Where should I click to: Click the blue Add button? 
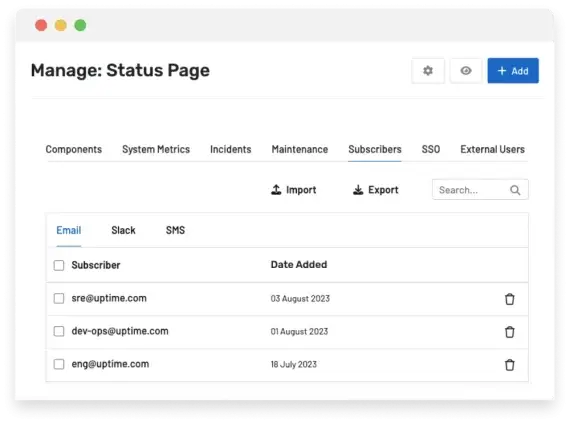[x=513, y=70]
